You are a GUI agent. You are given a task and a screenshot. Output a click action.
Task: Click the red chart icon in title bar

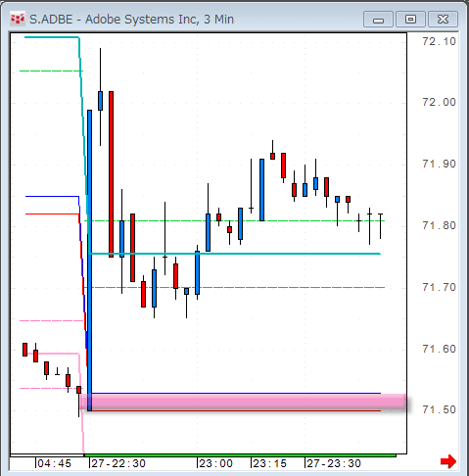pos(18,19)
